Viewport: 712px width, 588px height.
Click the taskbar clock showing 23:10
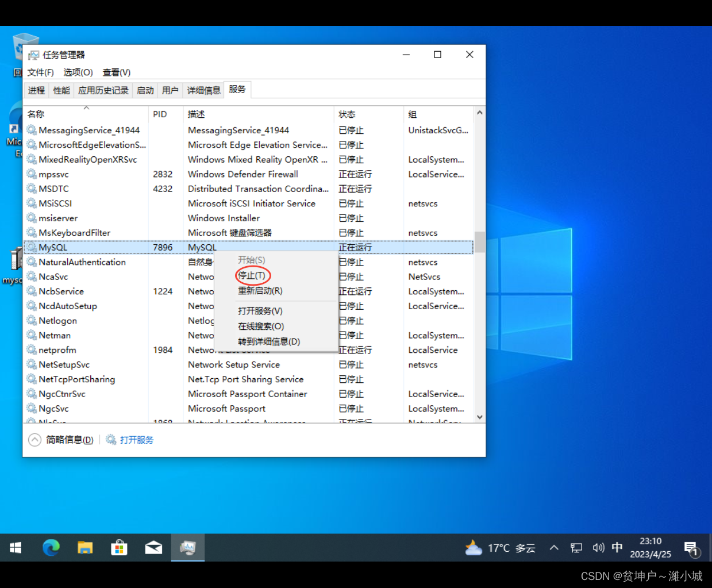click(x=651, y=548)
